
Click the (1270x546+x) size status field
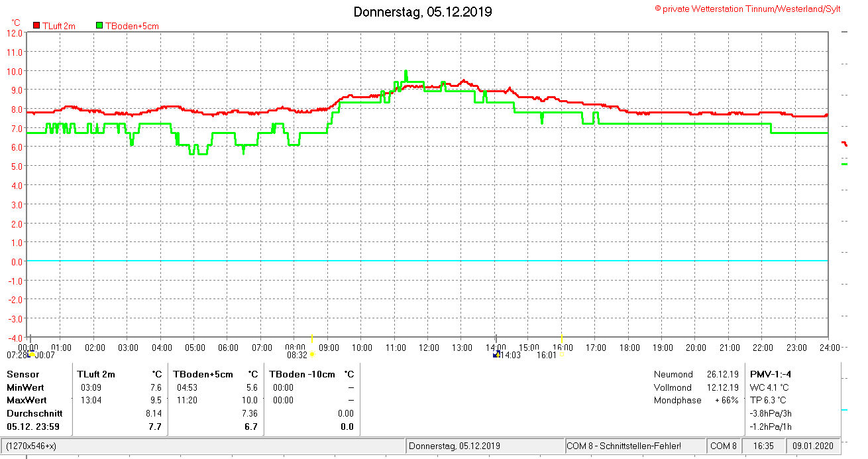pos(31,446)
